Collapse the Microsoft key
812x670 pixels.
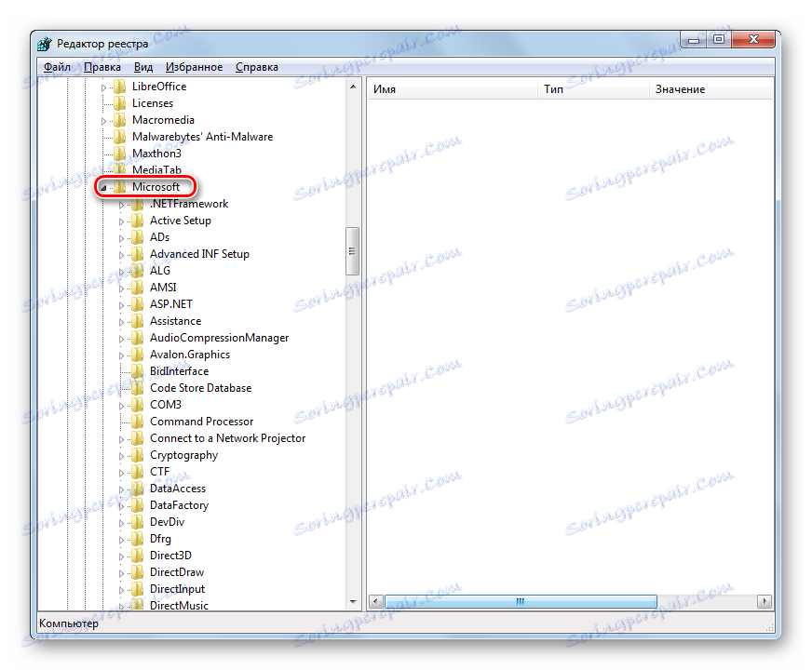[x=103, y=188]
